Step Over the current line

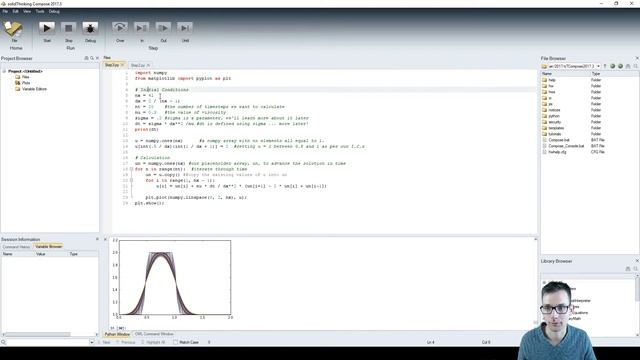tap(120, 28)
